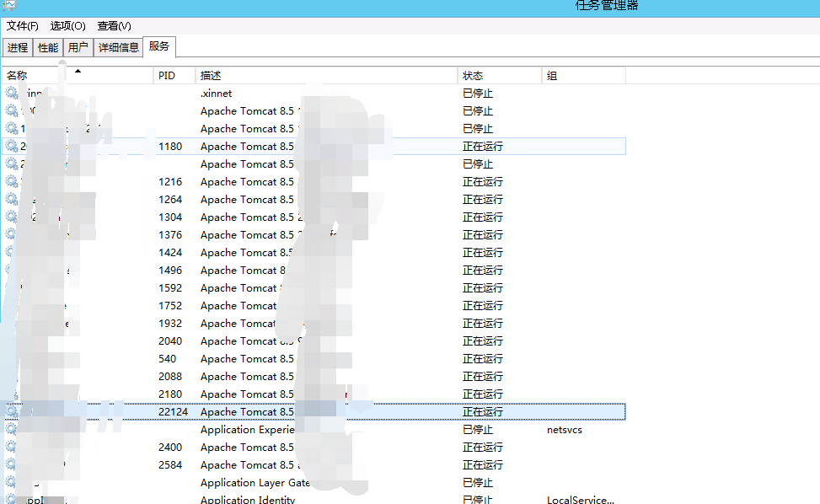The height and width of the screenshot is (504, 820).
Task: Open the 查看(V) menu
Action: click(114, 25)
